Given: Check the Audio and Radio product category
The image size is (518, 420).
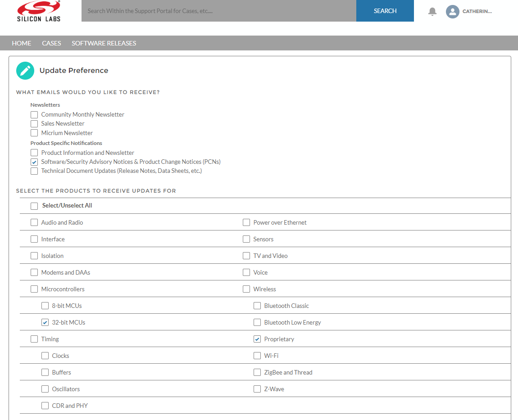Looking at the screenshot, I should [x=34, y=222].
